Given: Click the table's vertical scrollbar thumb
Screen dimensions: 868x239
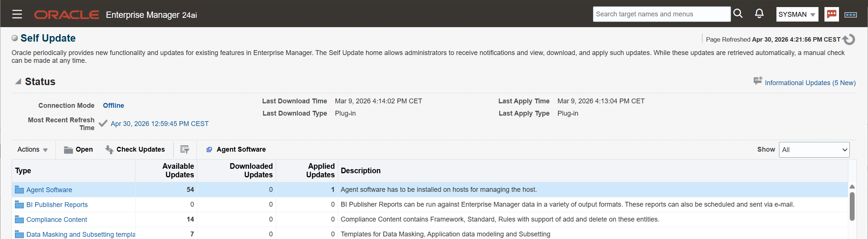Looking at the screenshot, I should pyautogui.click(x=852, y=206).
